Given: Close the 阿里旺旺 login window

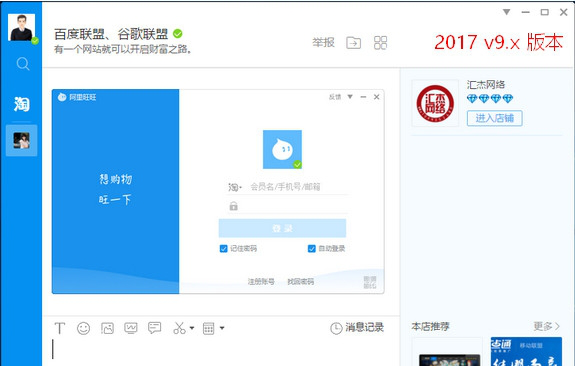Looking at the screenshot, I should [x=376, y=97].
